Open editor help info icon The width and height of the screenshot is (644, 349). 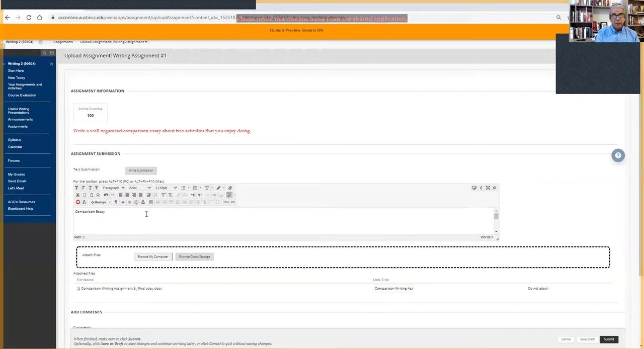[x=481, y=188]
